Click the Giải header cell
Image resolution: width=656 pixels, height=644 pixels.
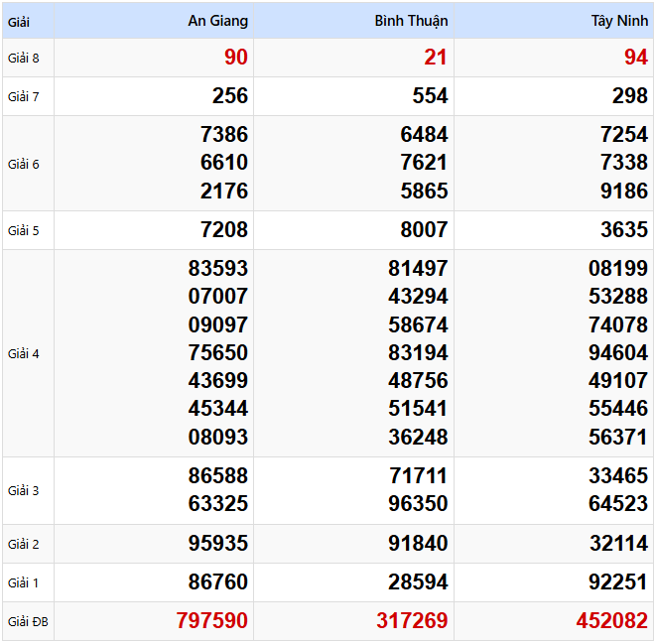(19, 21)
